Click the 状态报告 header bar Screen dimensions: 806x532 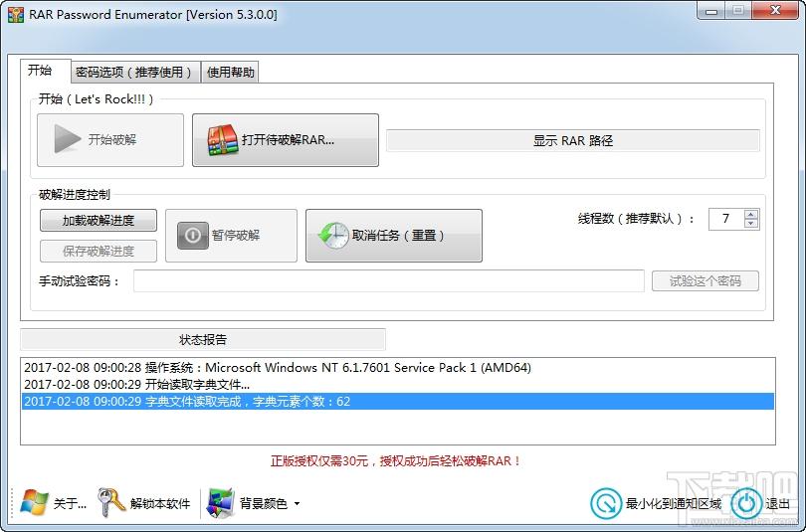(x=203, y=339)
